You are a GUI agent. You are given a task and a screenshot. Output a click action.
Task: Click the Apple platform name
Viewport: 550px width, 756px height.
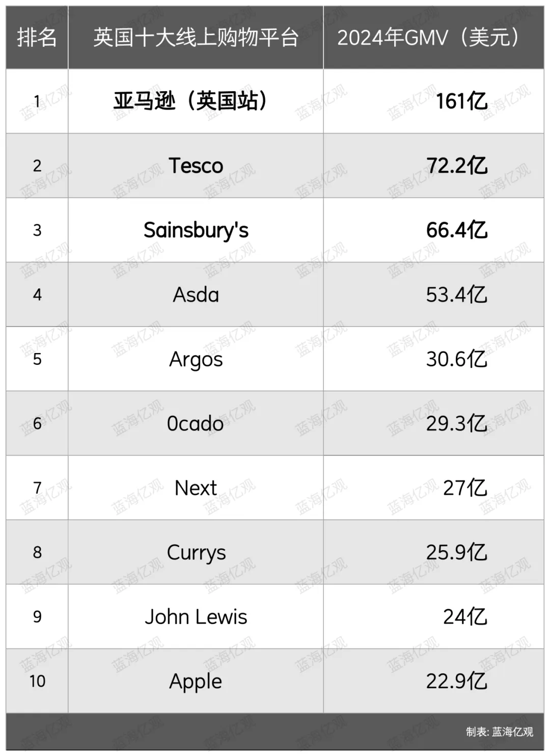(196, 681)
